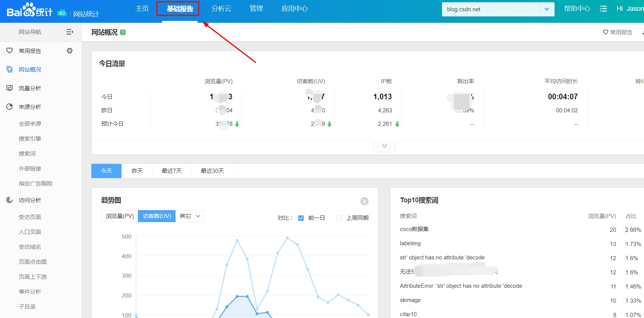Open 页面点击图 report
This screenshot has width=644, height=318.
(x=33, y=262)
